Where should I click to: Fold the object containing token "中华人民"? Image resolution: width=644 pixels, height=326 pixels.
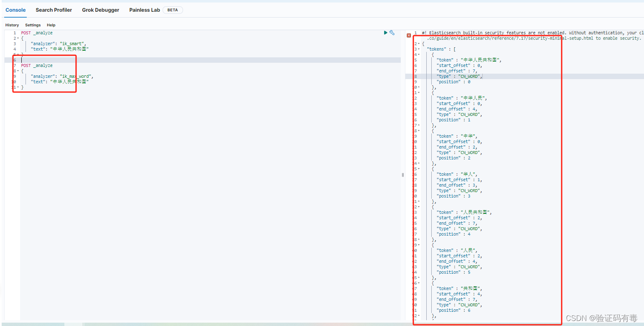[419, 92]
